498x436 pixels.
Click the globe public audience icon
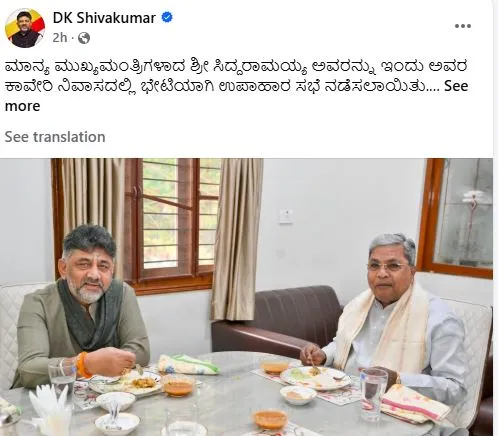click(x=84, y=38)
